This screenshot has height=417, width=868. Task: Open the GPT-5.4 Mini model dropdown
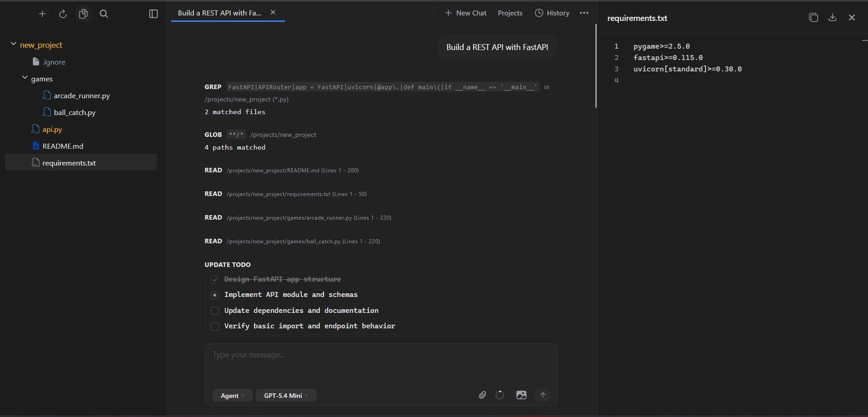pyautogui.click(x=286, y=395)
